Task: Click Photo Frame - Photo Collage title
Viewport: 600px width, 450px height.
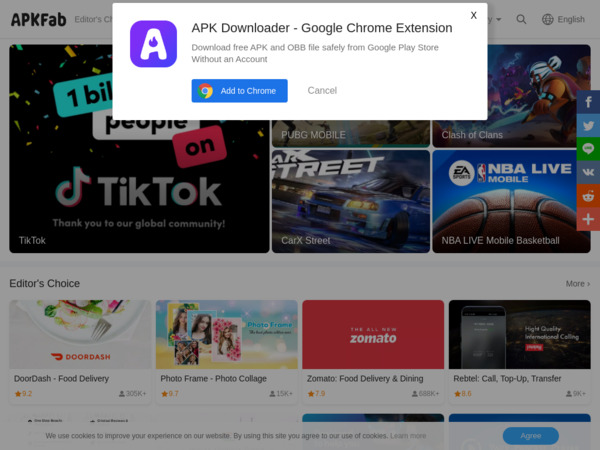Action: [x=214, y=378]
